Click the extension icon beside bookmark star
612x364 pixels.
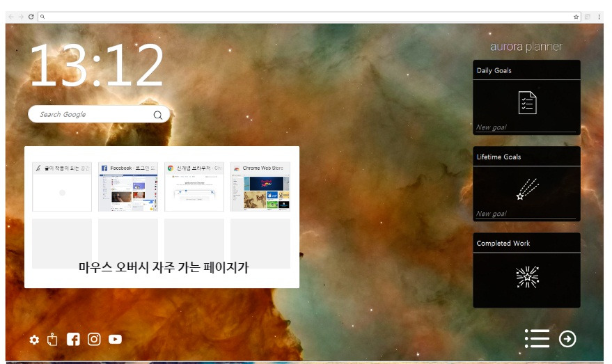[x=588, y=17]
